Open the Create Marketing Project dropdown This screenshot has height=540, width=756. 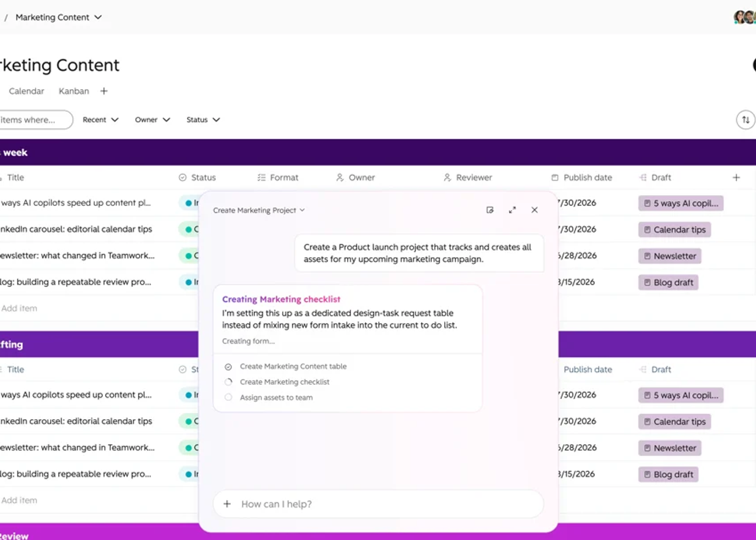click(x=259, y=210)
